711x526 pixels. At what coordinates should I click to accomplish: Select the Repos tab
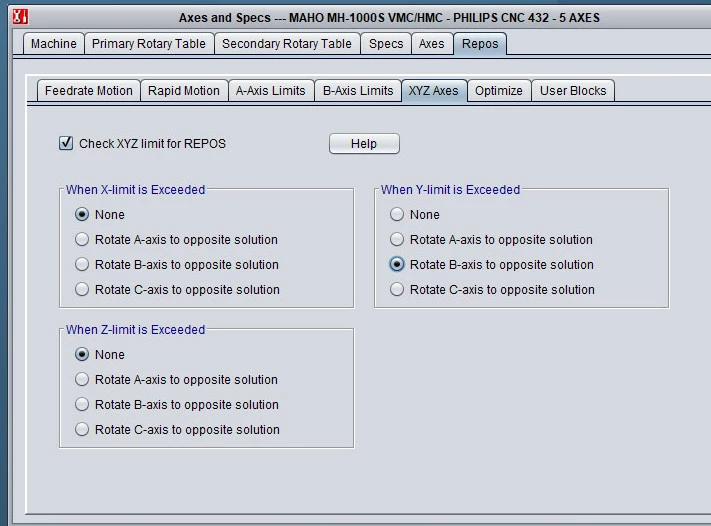click(x=480, y=44)
